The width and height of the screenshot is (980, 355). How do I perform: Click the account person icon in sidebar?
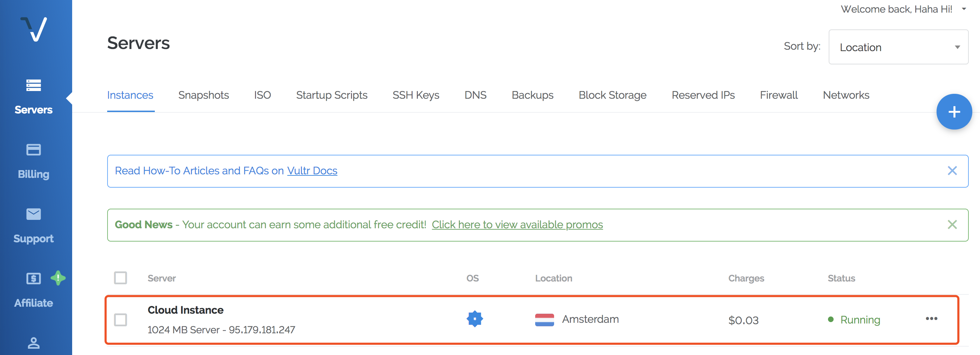tap(34, 343)
